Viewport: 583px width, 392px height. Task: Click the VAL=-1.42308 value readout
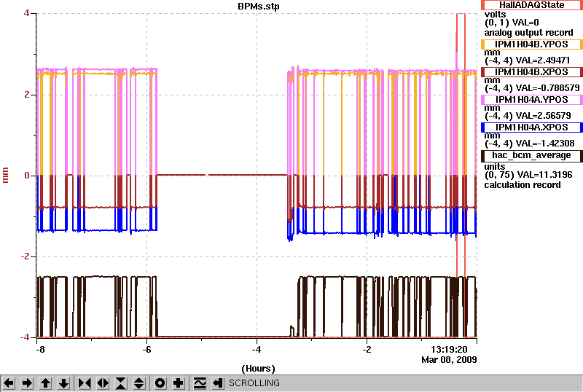[x=545, y=144]
